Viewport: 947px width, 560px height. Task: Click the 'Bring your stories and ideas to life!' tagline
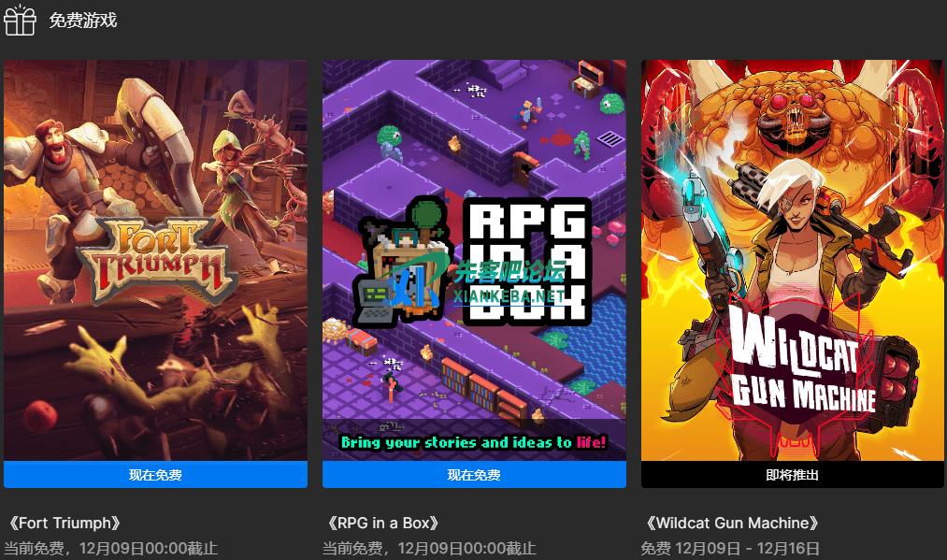coord(474,442)
